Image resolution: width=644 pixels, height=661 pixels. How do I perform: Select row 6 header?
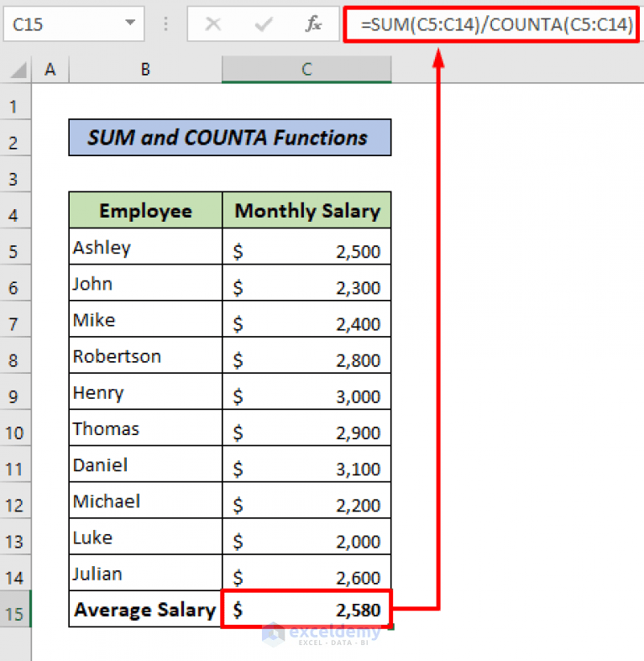click(x=15, y=283)
